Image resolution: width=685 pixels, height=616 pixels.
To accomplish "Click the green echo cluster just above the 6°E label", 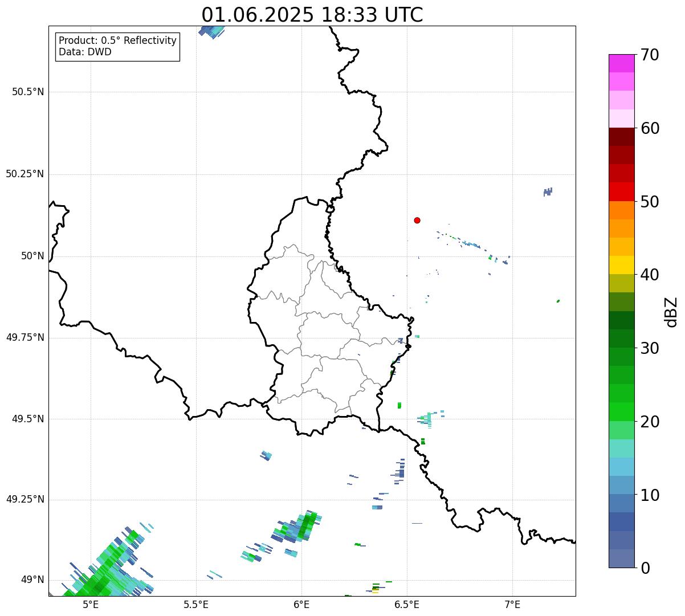I will pyautogui.click(x=297, y=527).
